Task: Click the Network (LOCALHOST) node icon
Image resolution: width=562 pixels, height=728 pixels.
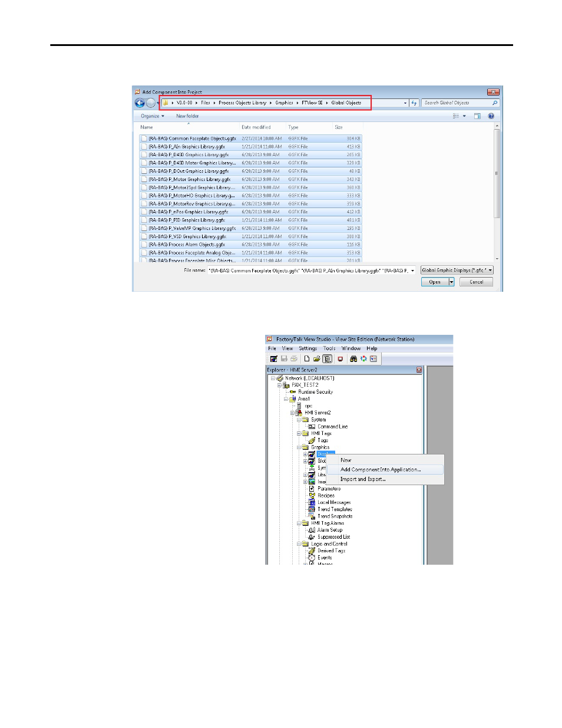Action: 280,378
